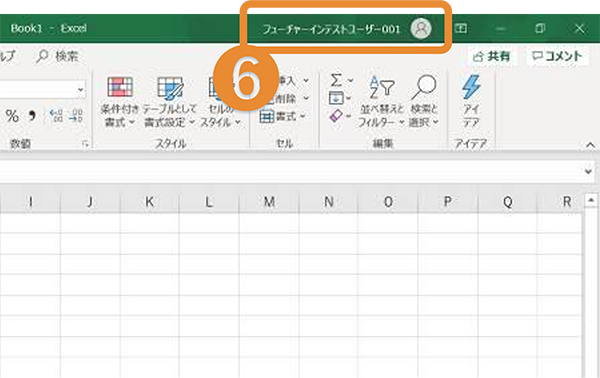Open the number format combo box

(x=42, y=90)
